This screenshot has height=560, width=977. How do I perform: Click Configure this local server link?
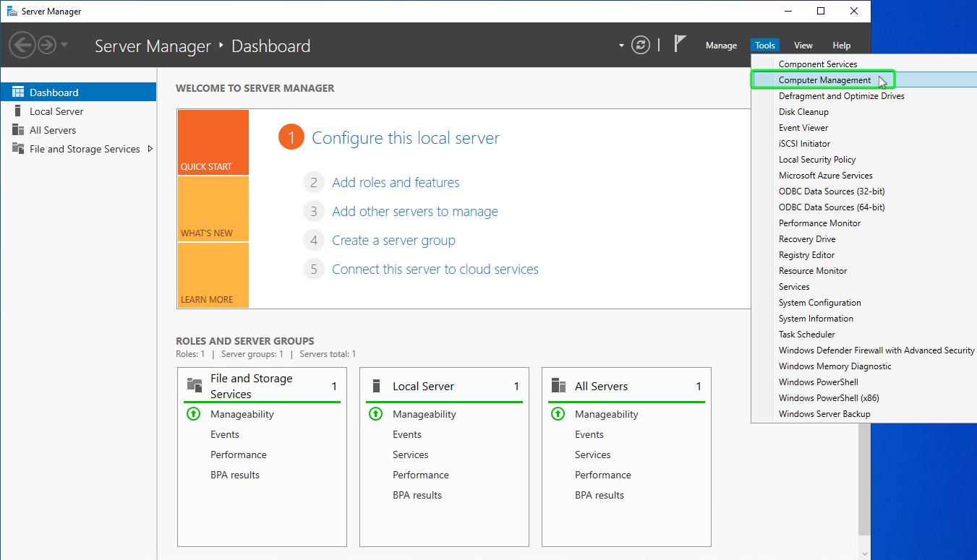(406, 138)
